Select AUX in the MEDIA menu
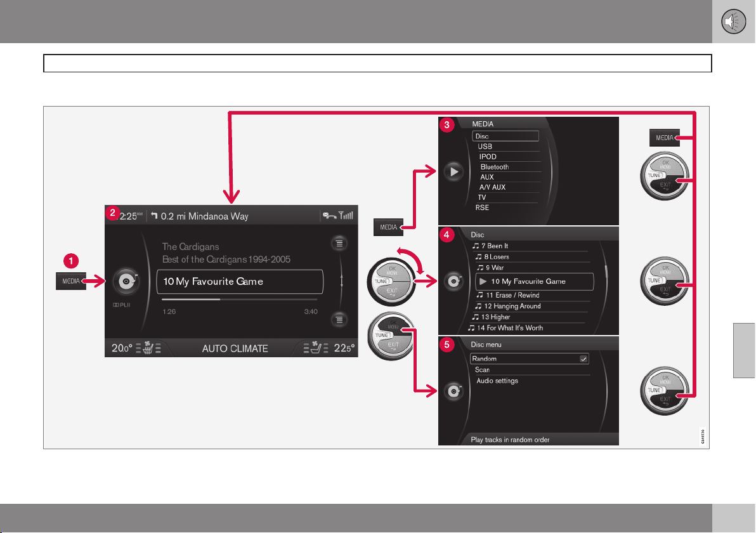This screenshot has width=756, height=533. click(x=487, y=177)
